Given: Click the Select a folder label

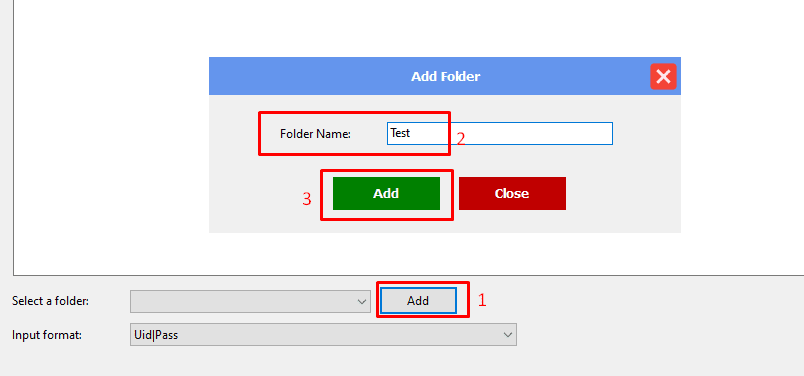Looking at the screenshot, I should pyautogui.click(x=50, y=301).
